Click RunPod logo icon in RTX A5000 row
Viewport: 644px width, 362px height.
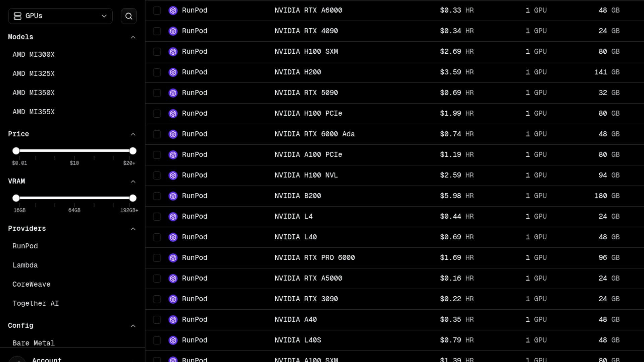pyautogui.click(x=173, y=279)
